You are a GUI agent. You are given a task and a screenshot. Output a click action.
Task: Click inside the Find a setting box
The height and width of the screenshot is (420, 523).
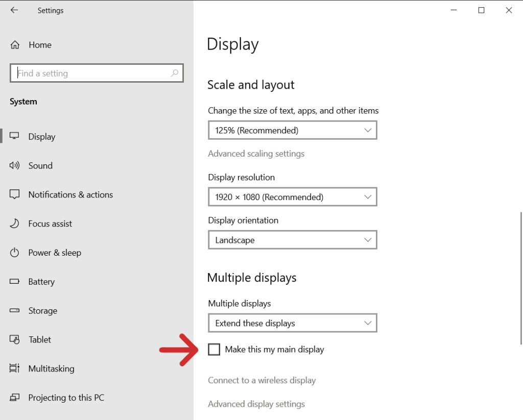[x=97, y=73]
